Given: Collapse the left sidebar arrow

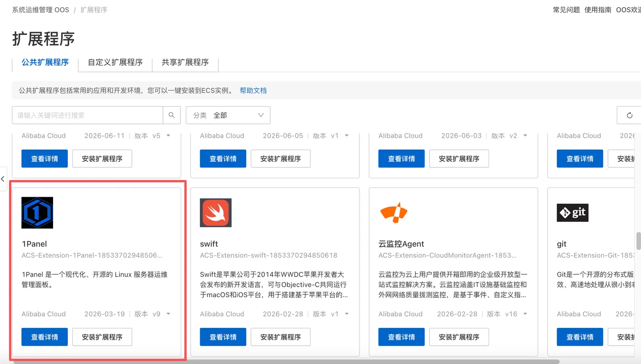Looking at the screenshot, I should click(3, 179).
